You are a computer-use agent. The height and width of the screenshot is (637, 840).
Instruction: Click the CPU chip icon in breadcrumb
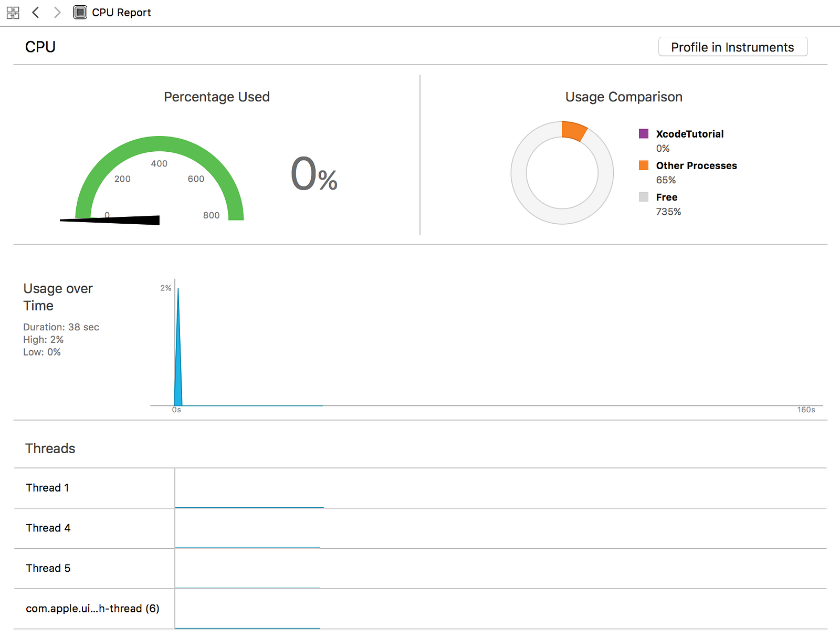click(x=80, y=13)
